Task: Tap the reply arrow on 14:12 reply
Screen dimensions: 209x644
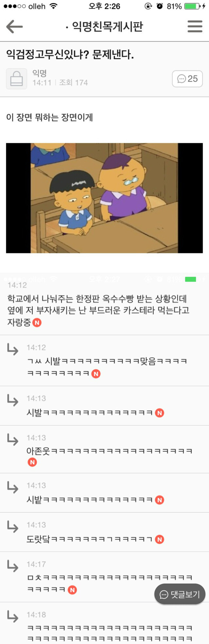Action: coord(13,349)
